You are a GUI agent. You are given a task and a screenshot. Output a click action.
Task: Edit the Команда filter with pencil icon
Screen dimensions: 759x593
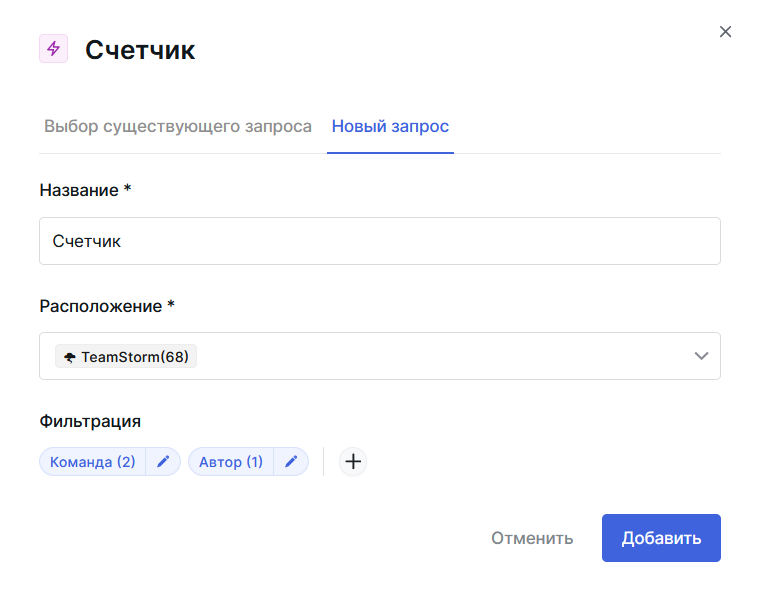point(163,462)
